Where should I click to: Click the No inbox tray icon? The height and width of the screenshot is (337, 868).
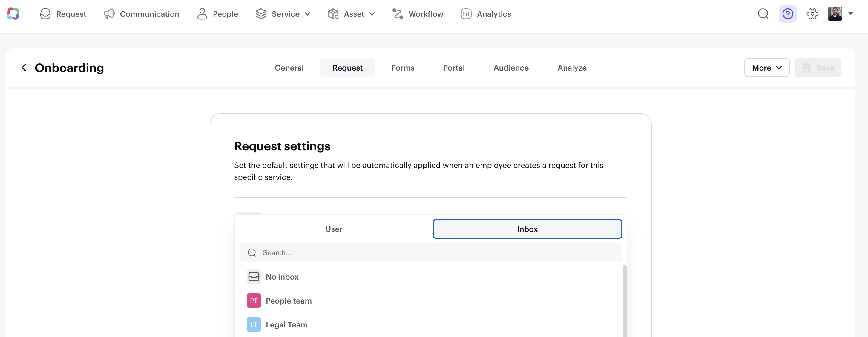click(254, 277)
